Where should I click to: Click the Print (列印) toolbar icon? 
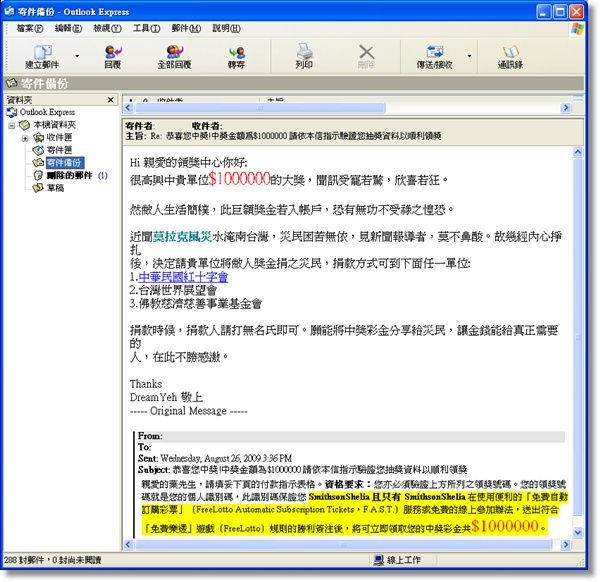pos(305,52)
